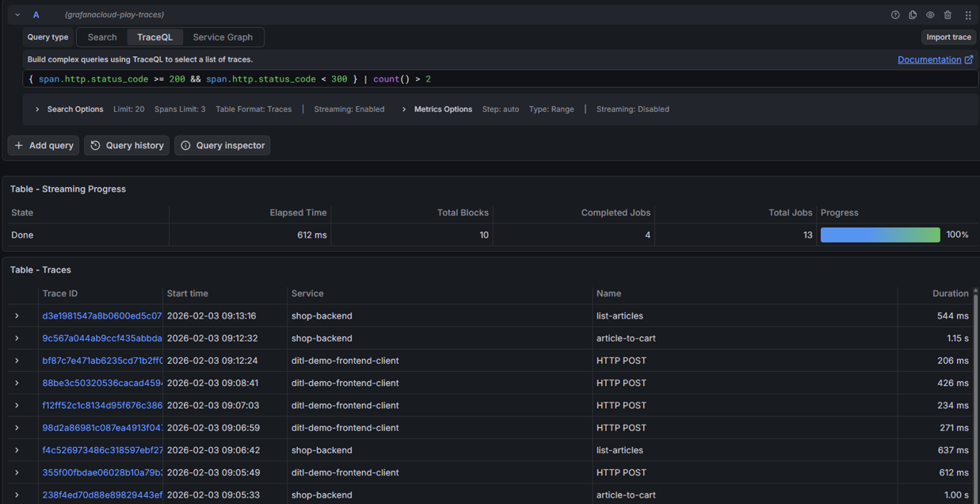Select the Service Graph query type

click(223, 37)
